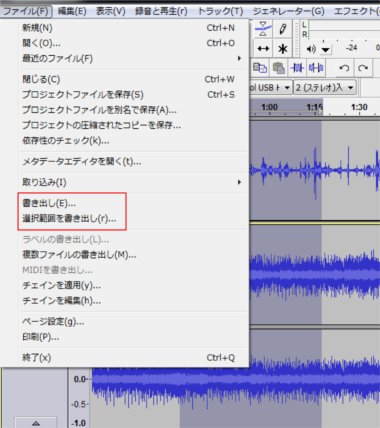Open the USB input device dropdown

point(270,88)
